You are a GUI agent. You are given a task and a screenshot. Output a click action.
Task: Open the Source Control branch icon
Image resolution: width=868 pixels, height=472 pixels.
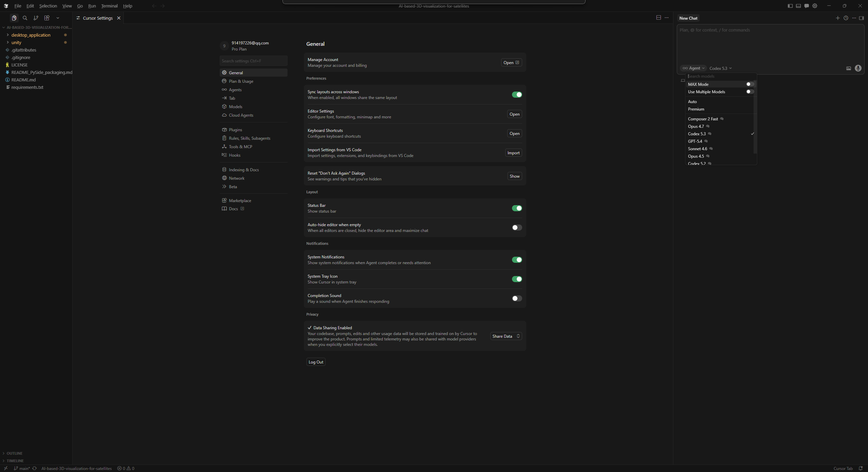36,18
